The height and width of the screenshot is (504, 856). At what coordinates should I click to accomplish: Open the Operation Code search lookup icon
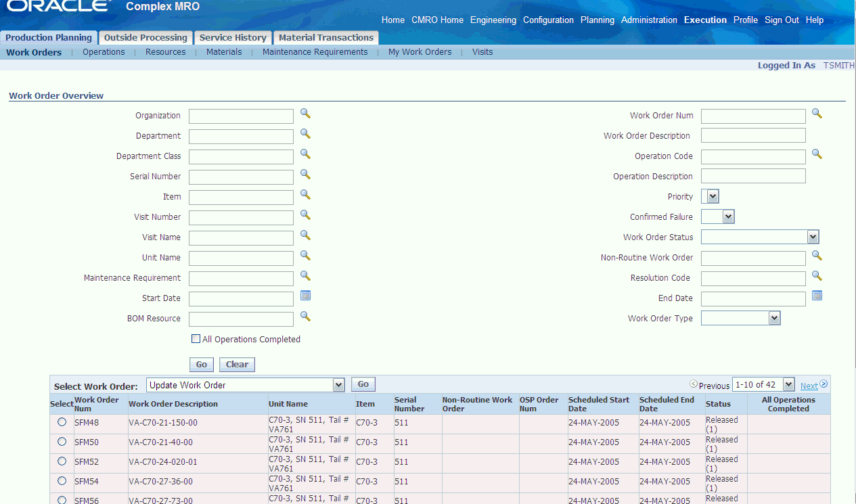click(x=817, y=154)
